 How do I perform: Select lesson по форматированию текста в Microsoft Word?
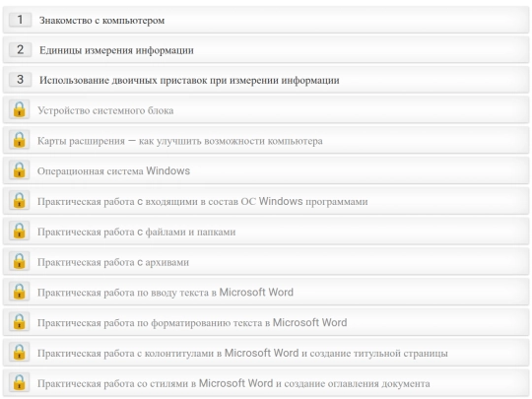pos(266,321)
